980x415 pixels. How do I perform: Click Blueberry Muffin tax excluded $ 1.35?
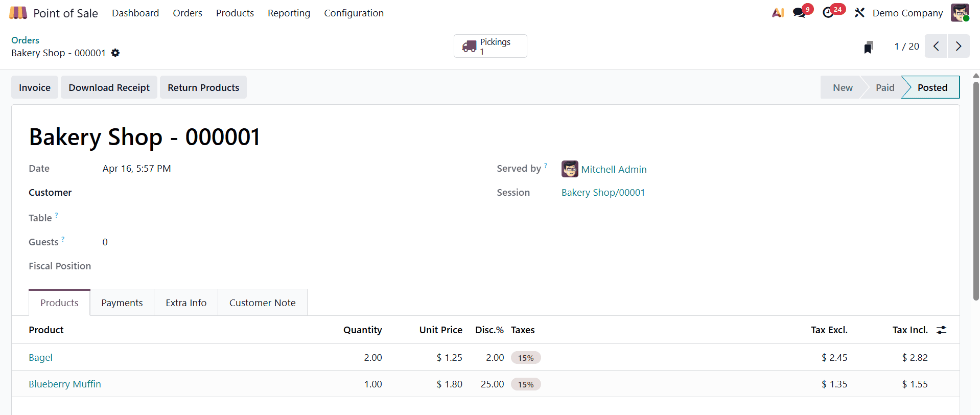(834, 384)
